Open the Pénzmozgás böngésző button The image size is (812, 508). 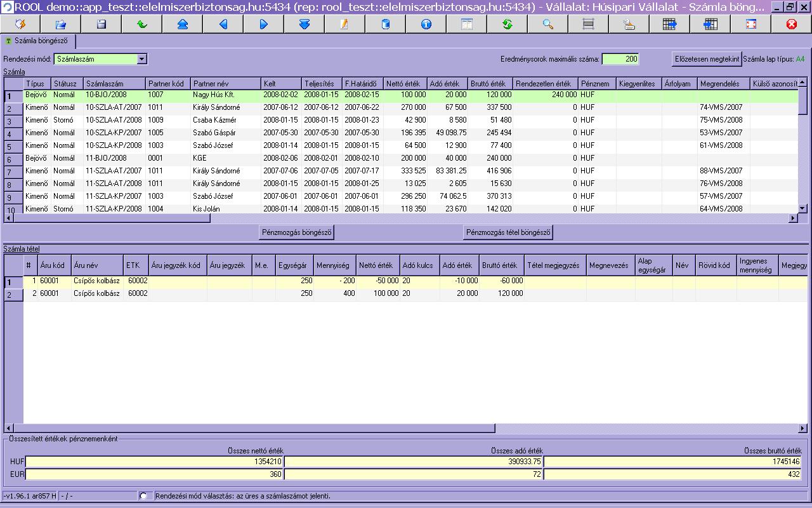[297, 232]
